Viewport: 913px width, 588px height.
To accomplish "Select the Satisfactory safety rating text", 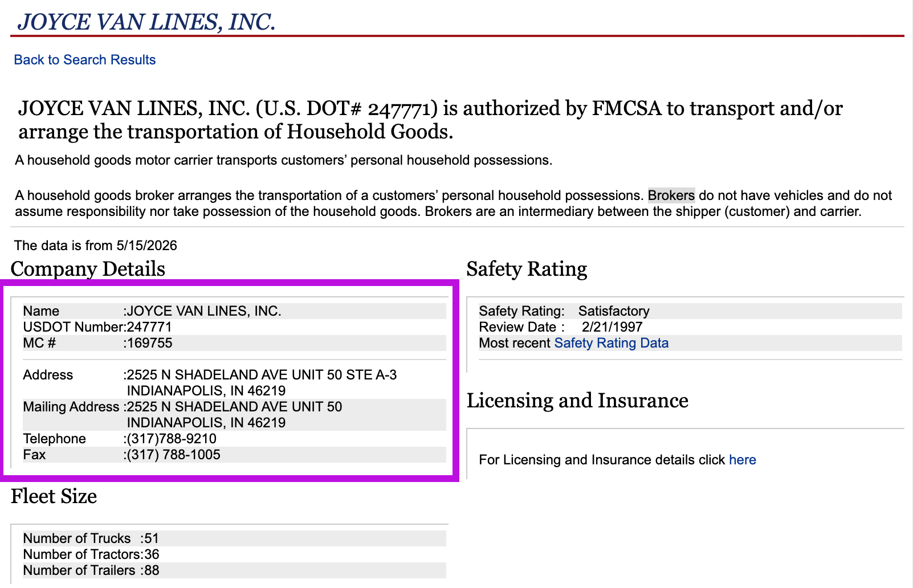I will tap(614, 311).
